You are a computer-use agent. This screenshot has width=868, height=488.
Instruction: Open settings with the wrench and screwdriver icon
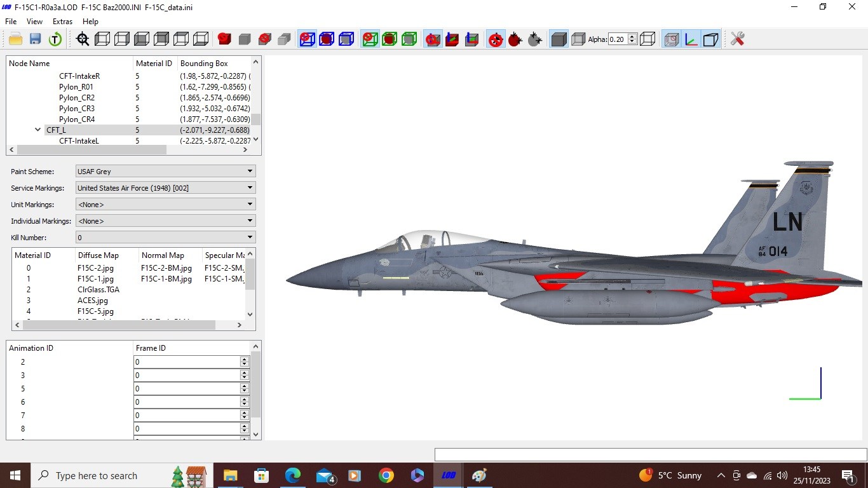pos(737,39)
